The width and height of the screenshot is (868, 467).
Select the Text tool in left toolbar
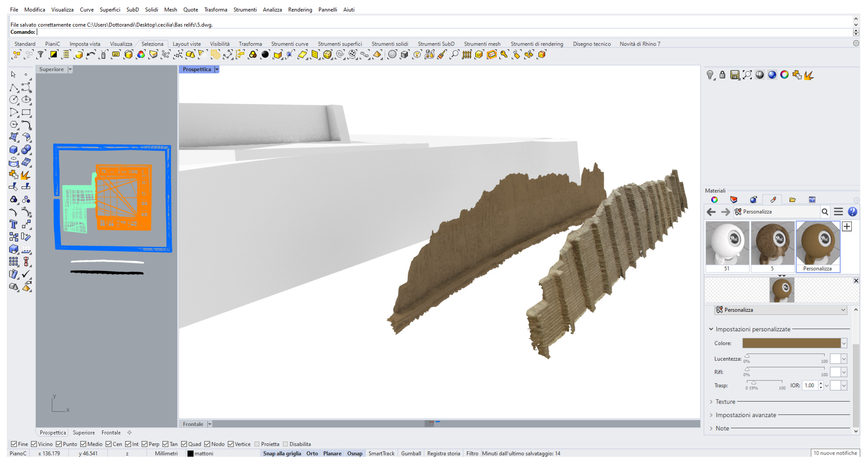pos(13,224)
